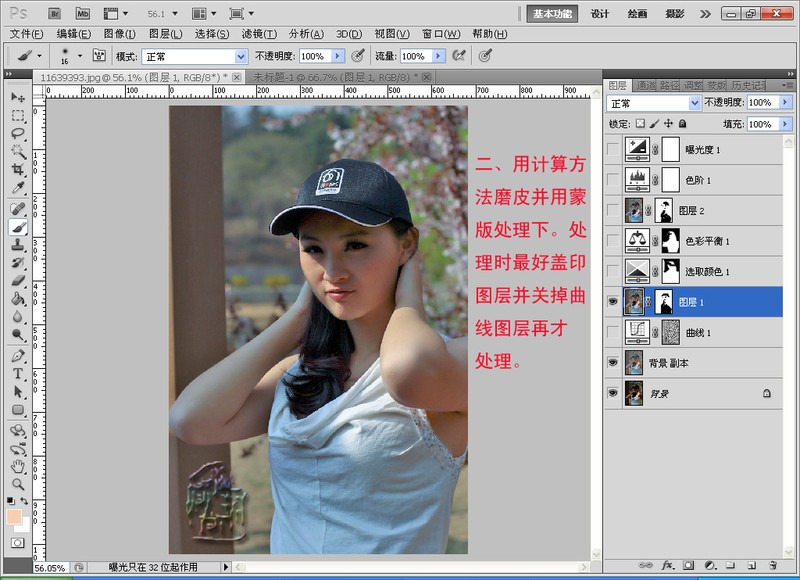Show the 图层 2 layer
The height and width of the screenshot is (580, 800).
pos(613,210)
